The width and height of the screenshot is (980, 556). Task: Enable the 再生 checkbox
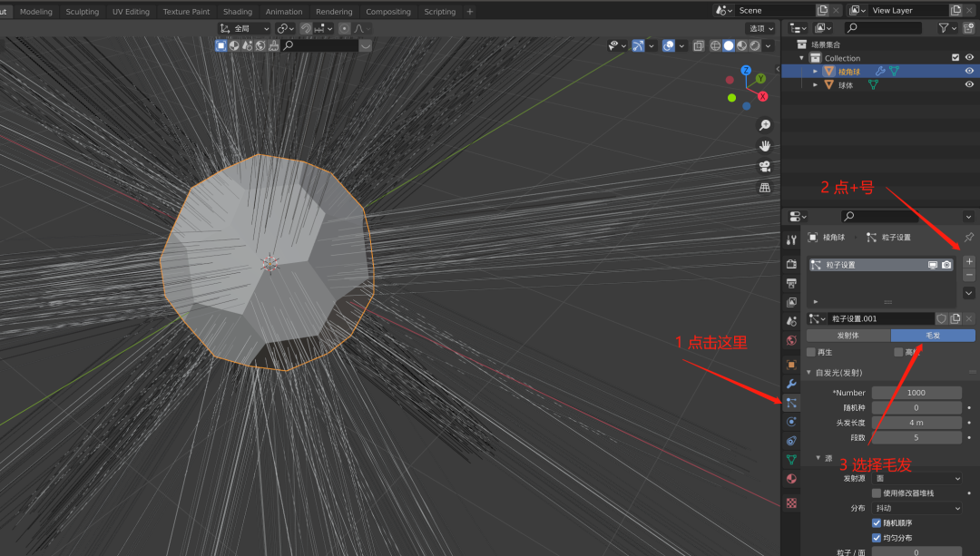pos(811,352)
